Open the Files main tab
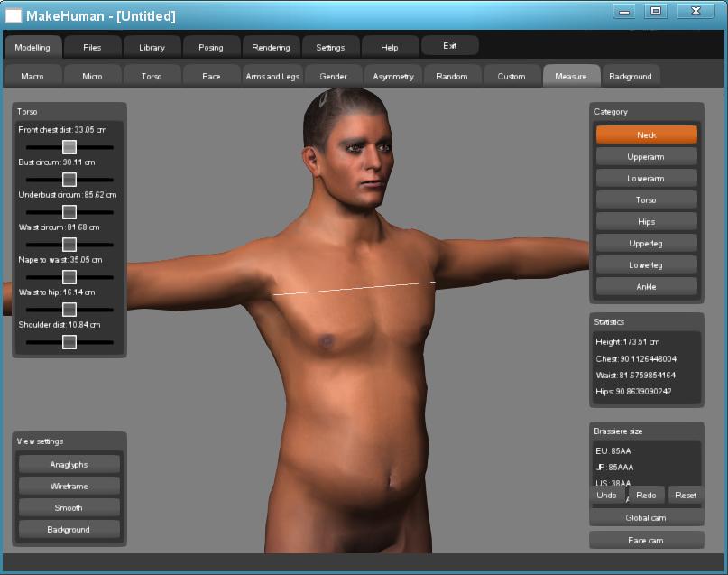Screen dimensions: 728x575 coord(92,47)
